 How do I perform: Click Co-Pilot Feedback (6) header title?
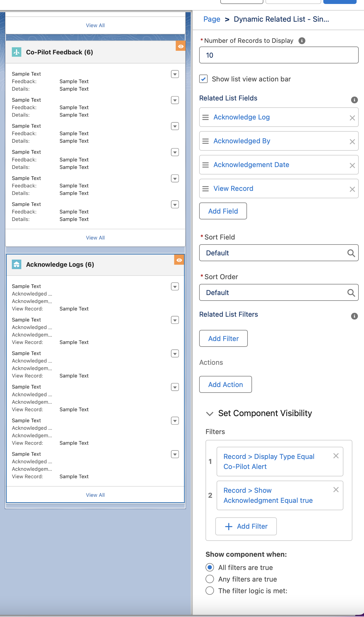point(59,52)
